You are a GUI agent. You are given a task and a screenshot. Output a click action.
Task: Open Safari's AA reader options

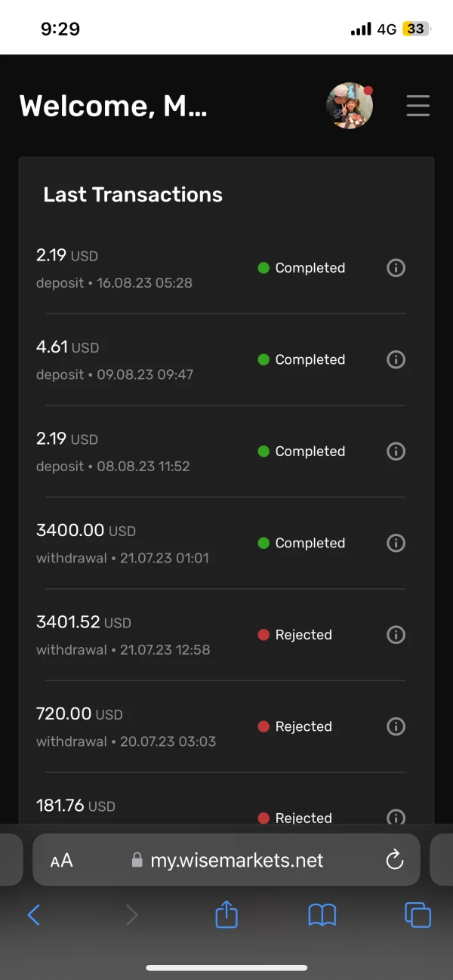tap(62, 861)
